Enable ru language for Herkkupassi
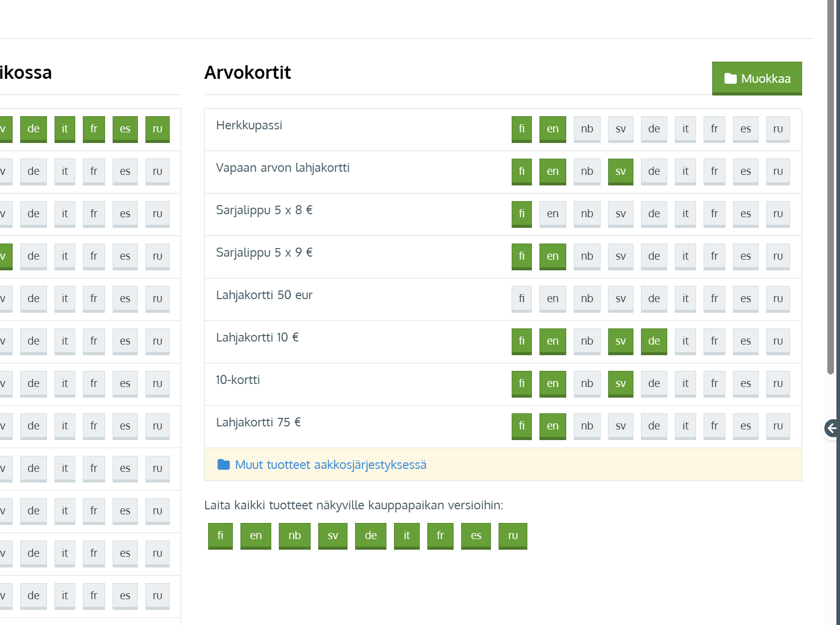The image size is (840, 625). (778, 129)
